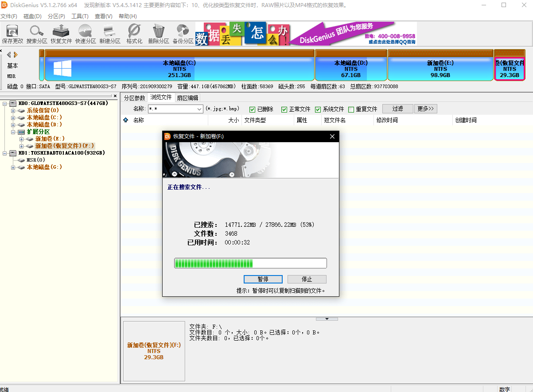Collapse the HD1 TOSHIBA disk node
Image resolution: width=533 pixels, height=392 pixels.
point(5,153)
